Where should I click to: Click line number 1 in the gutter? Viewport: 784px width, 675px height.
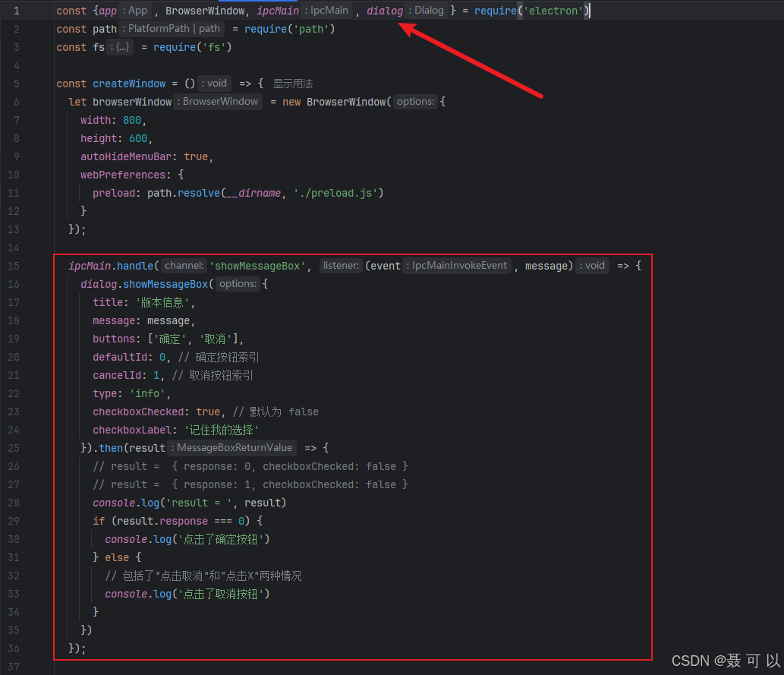tap(17, 11)
